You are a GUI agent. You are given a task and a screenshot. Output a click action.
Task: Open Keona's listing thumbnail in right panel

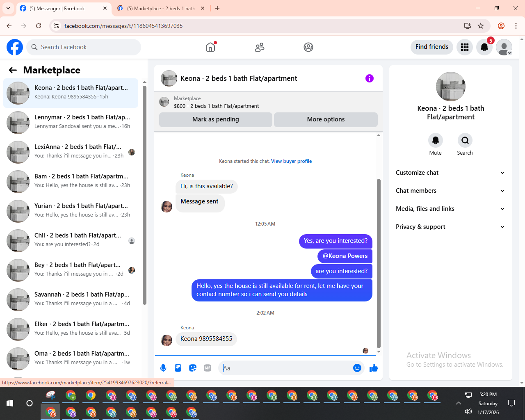pos(451,87)
